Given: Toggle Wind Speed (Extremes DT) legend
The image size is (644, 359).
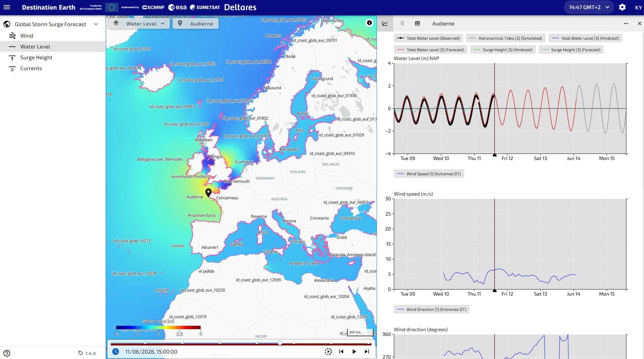Looking at the screenshot, I should point(429,174).
